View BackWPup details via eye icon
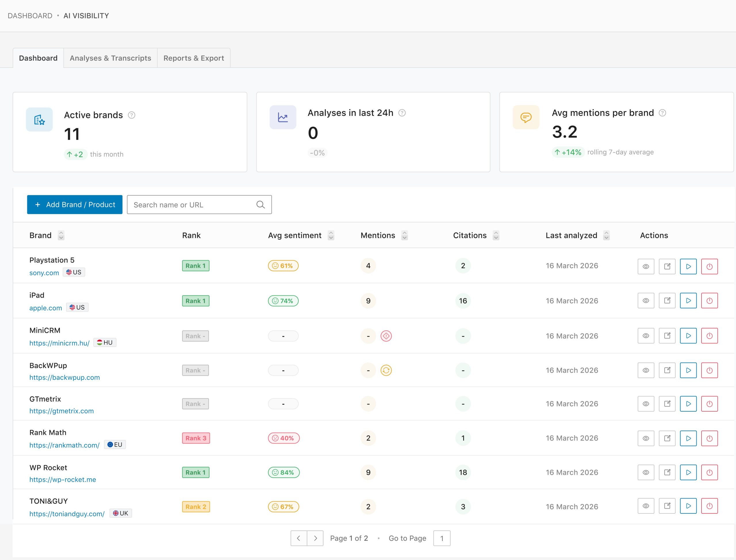This screenshot has height=560, width=736. (x=646, y=370)
